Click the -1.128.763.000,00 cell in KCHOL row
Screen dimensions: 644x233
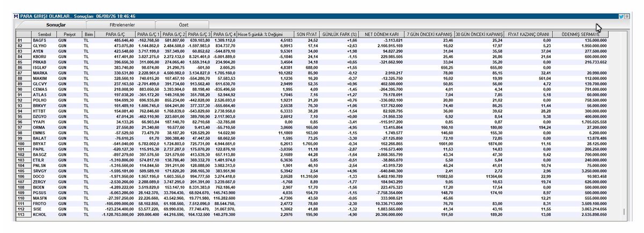[115, 214]
